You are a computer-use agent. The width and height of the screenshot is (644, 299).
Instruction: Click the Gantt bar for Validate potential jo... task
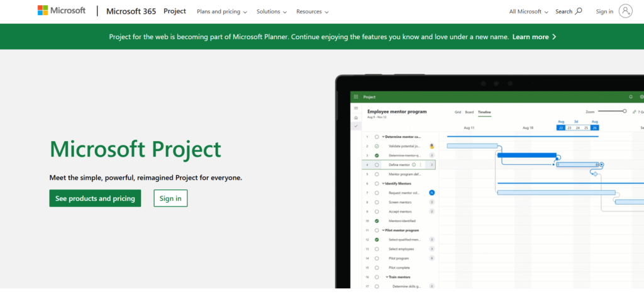coord(472,145)
